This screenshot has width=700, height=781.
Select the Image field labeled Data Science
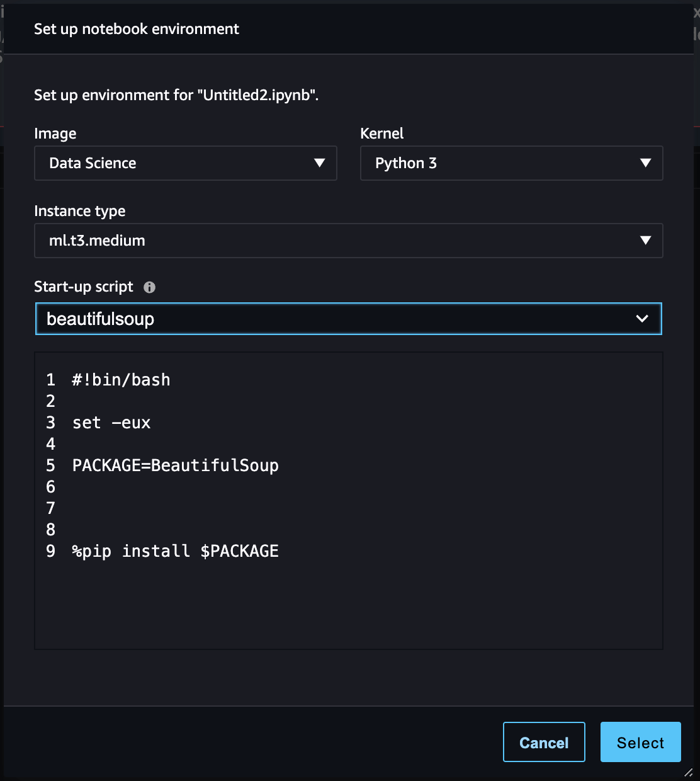click(x=185, y=163)
